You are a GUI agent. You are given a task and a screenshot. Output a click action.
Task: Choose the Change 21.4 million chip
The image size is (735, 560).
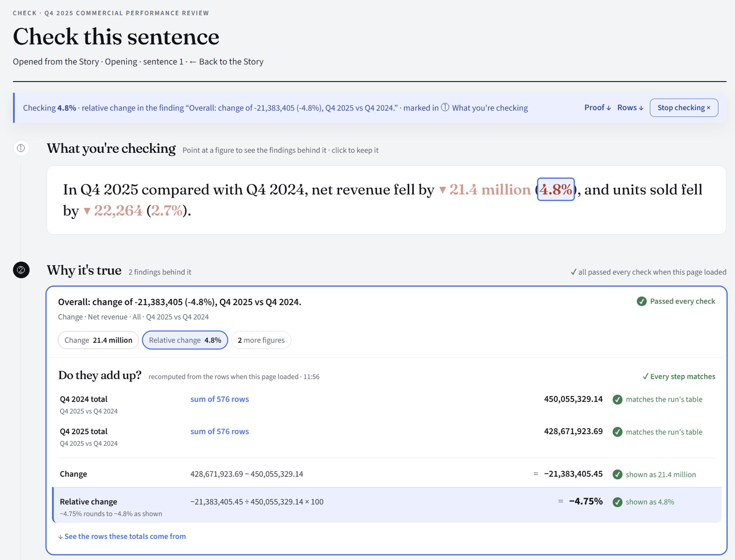click(x=98, y=340)
